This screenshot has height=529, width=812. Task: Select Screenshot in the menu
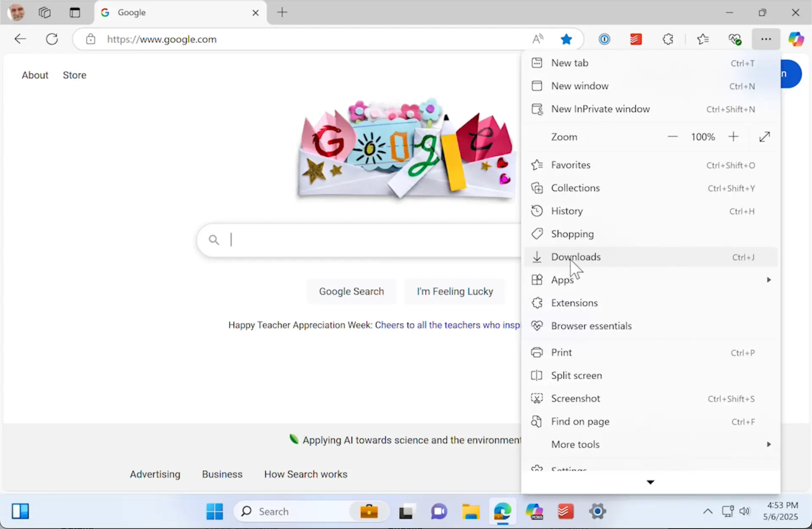(650, 399)
